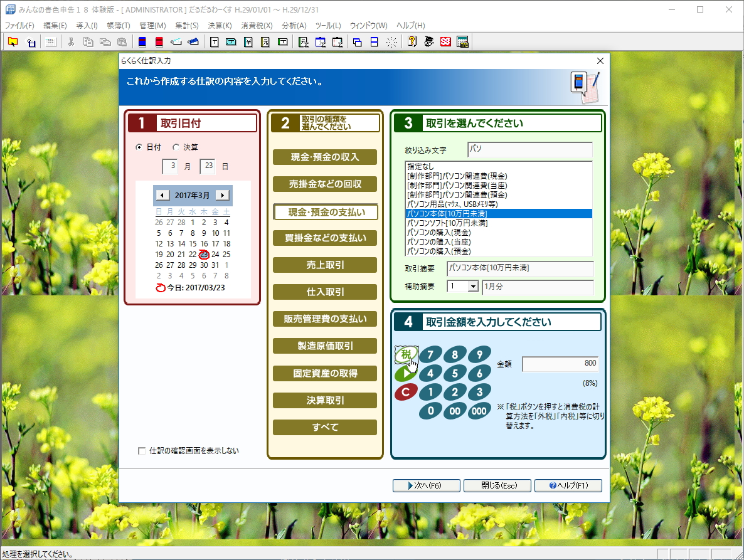Viewport: 744px width, 560px height.
Task: Click keypad 000 button
Action: point(479,411)
